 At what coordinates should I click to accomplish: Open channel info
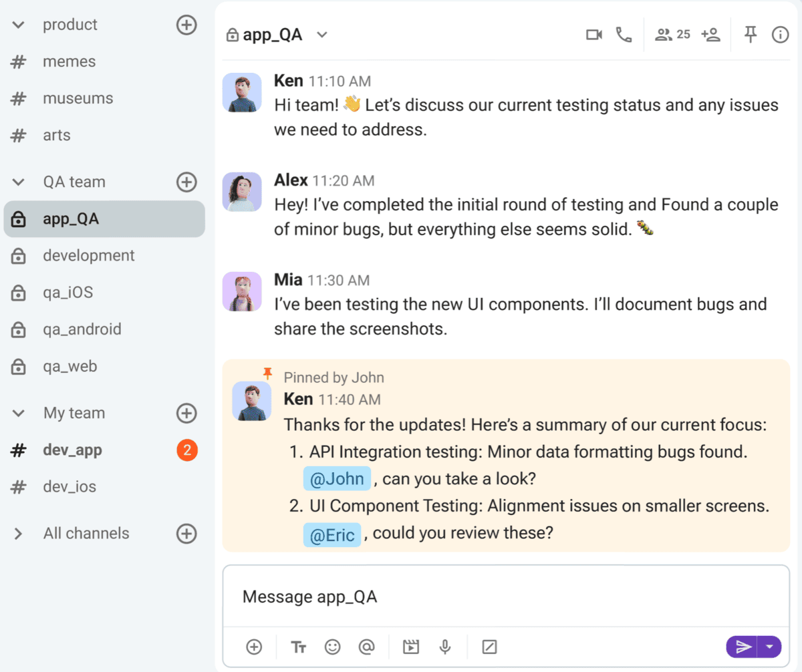tap(780, 34)
